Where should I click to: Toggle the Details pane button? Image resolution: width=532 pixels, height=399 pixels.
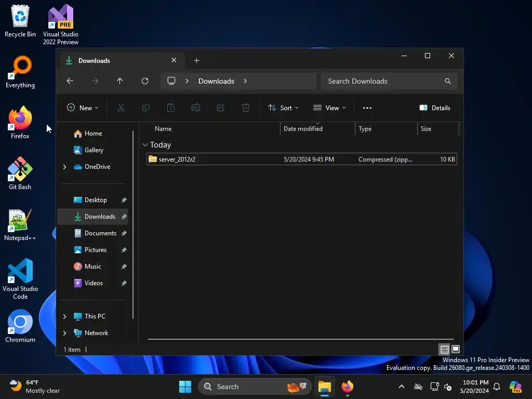(435, 108)
